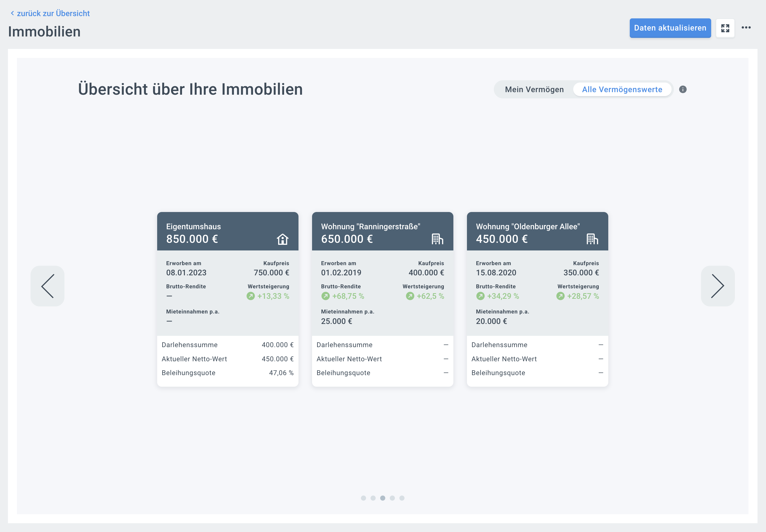Jump to fifth carousel page dot
Screen dimensions: 766x532
point(402,498)
